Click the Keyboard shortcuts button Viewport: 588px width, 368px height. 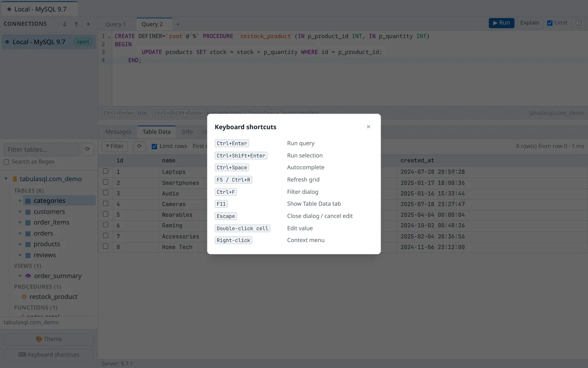pos(49,355)
